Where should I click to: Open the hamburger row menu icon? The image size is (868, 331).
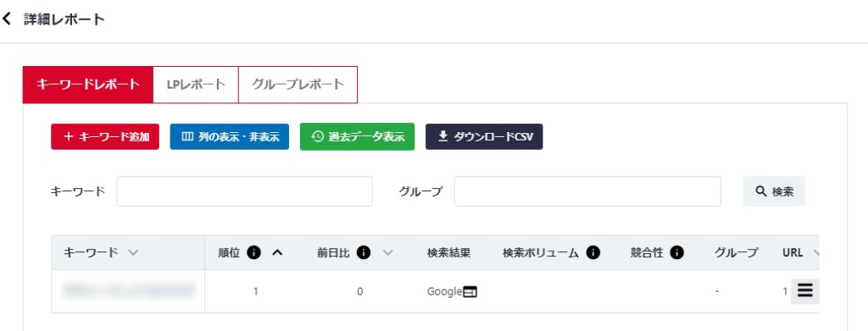[805, 290]
